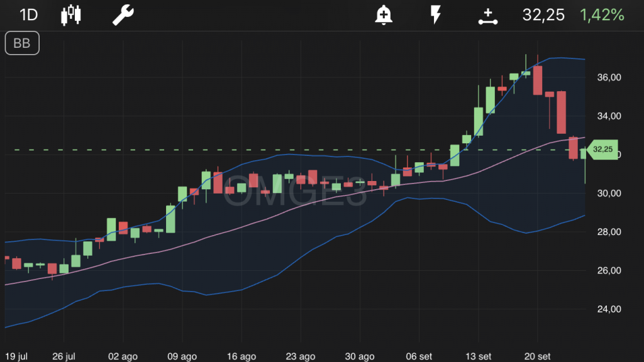Click the 34,00 price axis label
The height and width of the screenshot is (362, 644).
609,116
